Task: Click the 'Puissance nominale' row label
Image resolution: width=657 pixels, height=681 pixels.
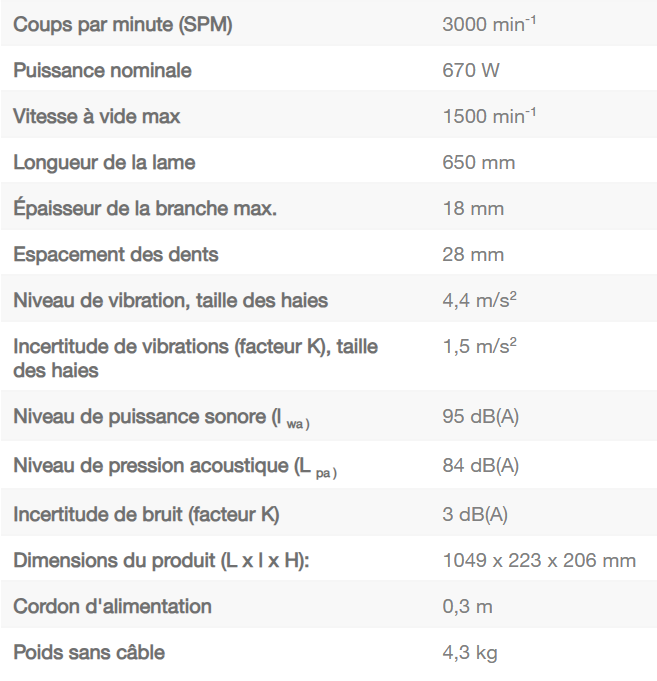Action: pos(102,71)
